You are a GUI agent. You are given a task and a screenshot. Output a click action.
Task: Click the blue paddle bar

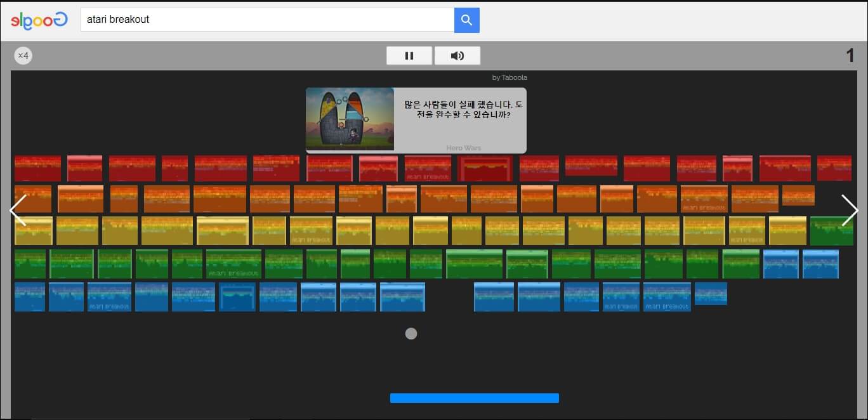(475, 398)
